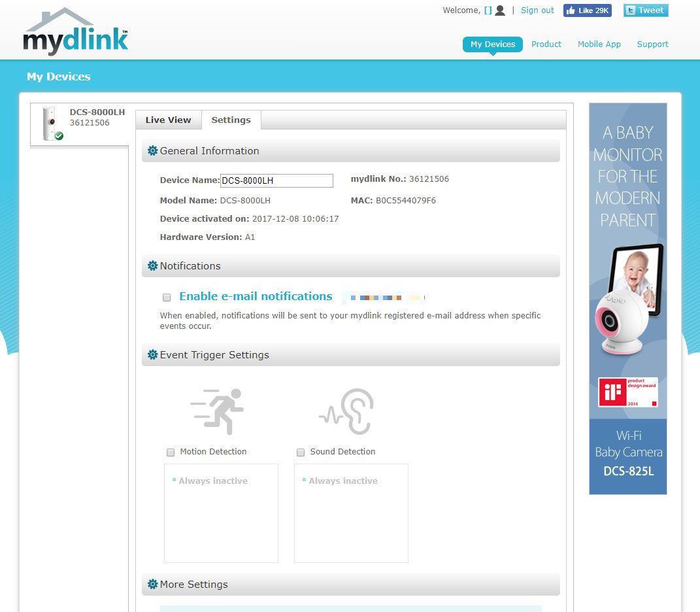Click the Model Name DCS-8000LH value
Image resolution: width=700 pixels, height=612 pixels.
click(x=245, y=201)
